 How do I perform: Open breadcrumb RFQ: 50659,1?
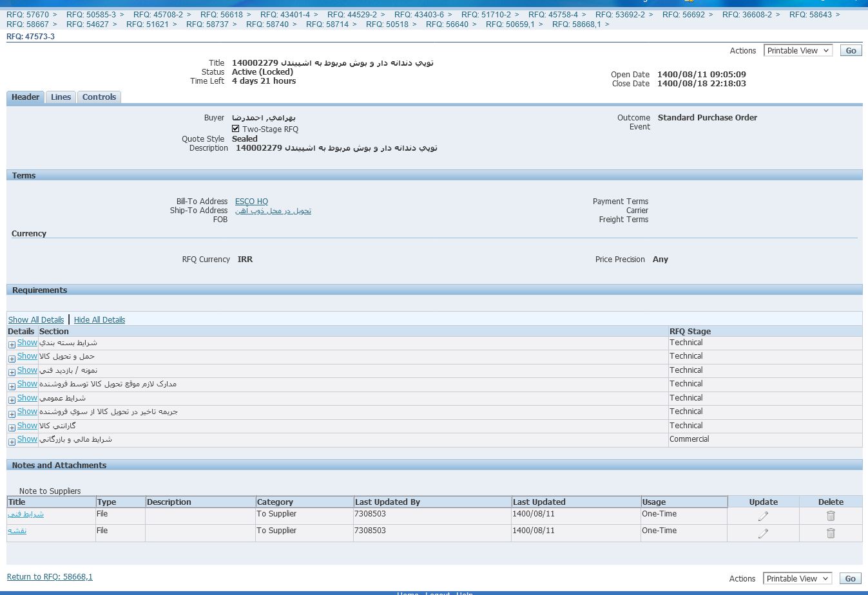click(510, 24)
